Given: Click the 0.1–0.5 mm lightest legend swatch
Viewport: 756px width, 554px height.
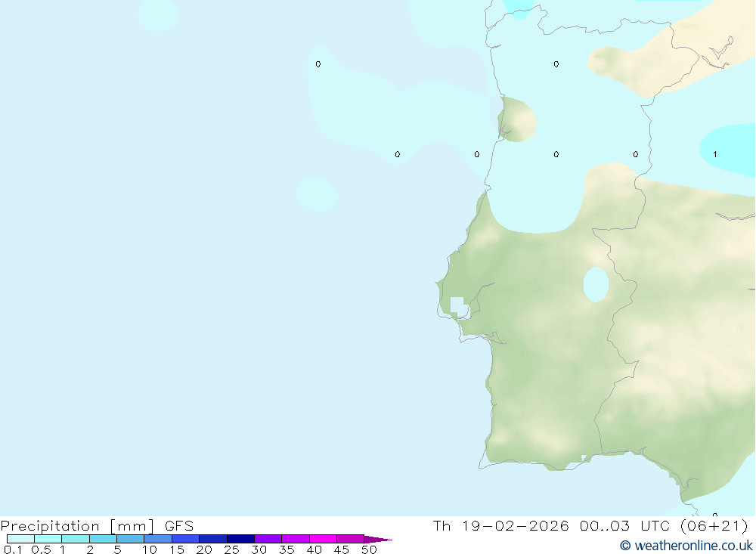Looking at the screenshot, I should click(x=20, y=539).
